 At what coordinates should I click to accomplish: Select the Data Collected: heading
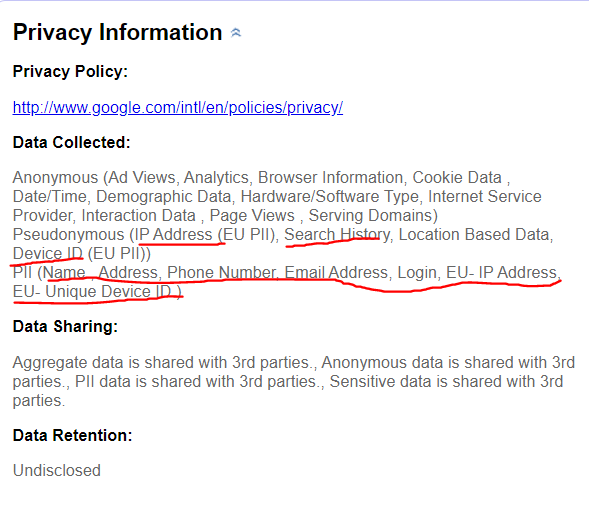[71, 143]
